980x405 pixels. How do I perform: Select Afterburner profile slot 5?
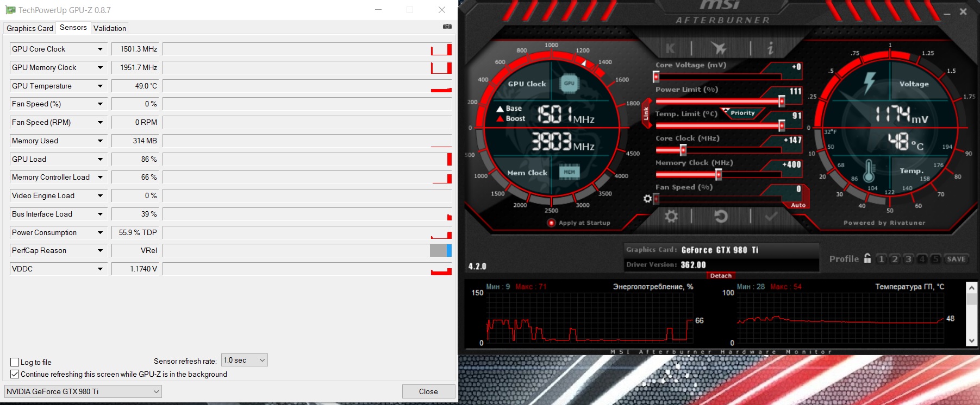935,259
